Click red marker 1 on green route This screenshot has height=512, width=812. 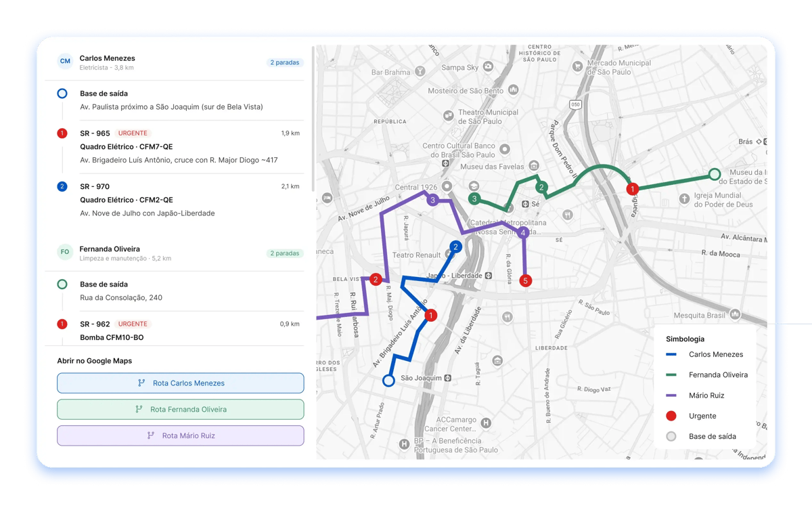[632, 189]
